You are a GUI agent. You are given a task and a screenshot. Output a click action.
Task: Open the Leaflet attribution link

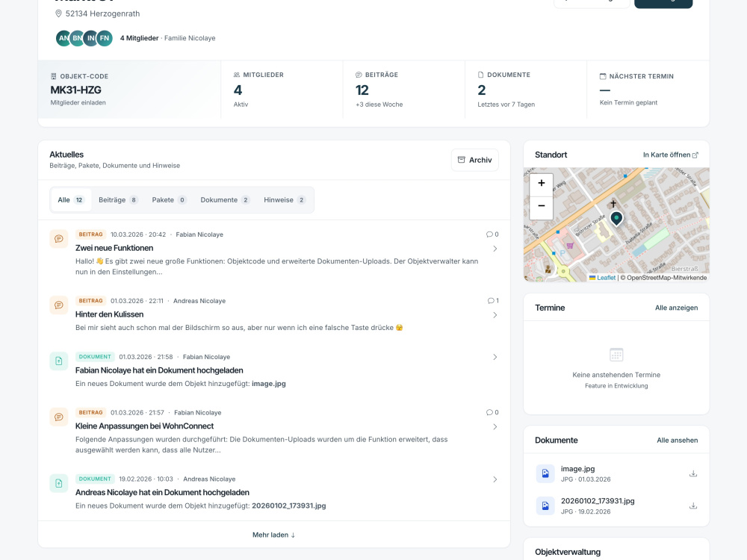point(606,278)
